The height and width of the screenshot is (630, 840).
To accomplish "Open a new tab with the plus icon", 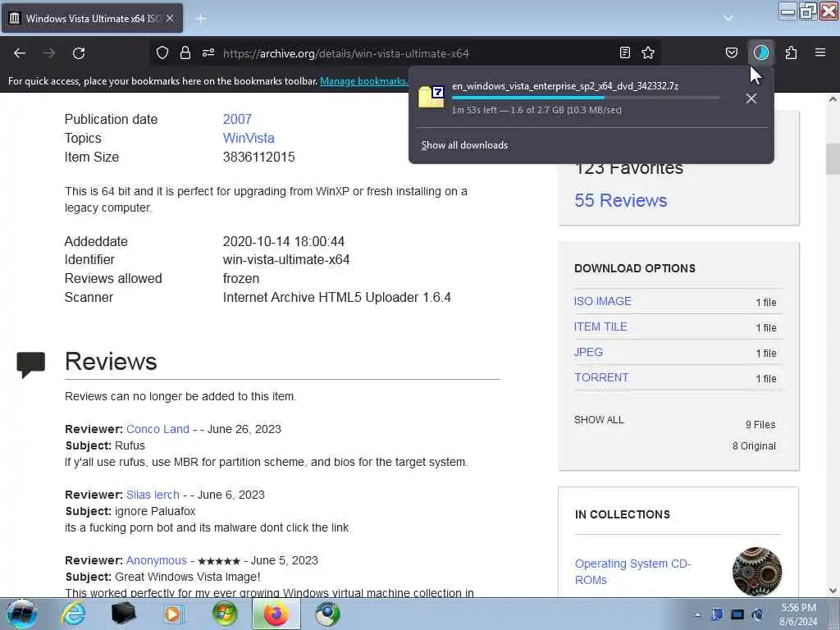I will [201, 19].
